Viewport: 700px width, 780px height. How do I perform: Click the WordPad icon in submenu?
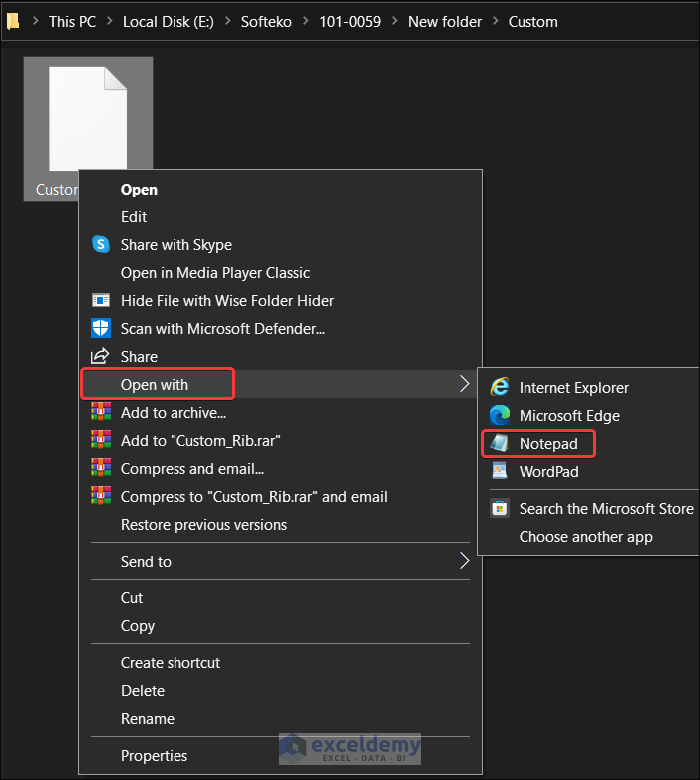[500, 471]
